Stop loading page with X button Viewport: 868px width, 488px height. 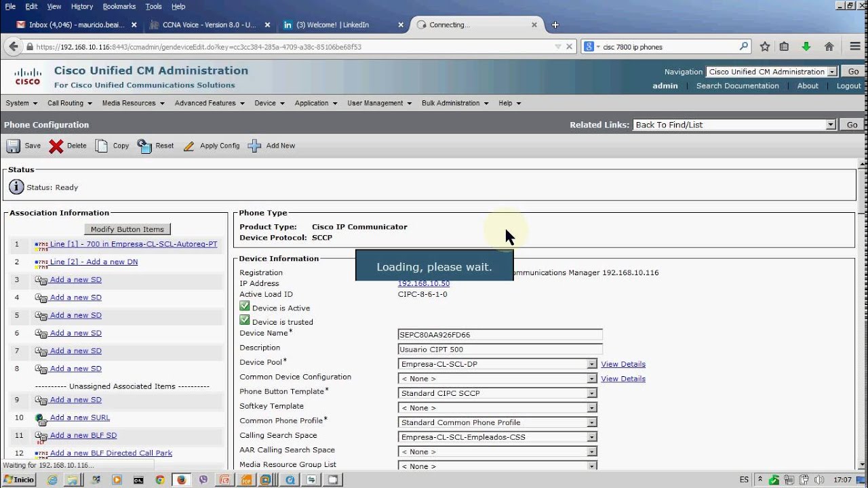pyautogui.click(x=569, y=47)
